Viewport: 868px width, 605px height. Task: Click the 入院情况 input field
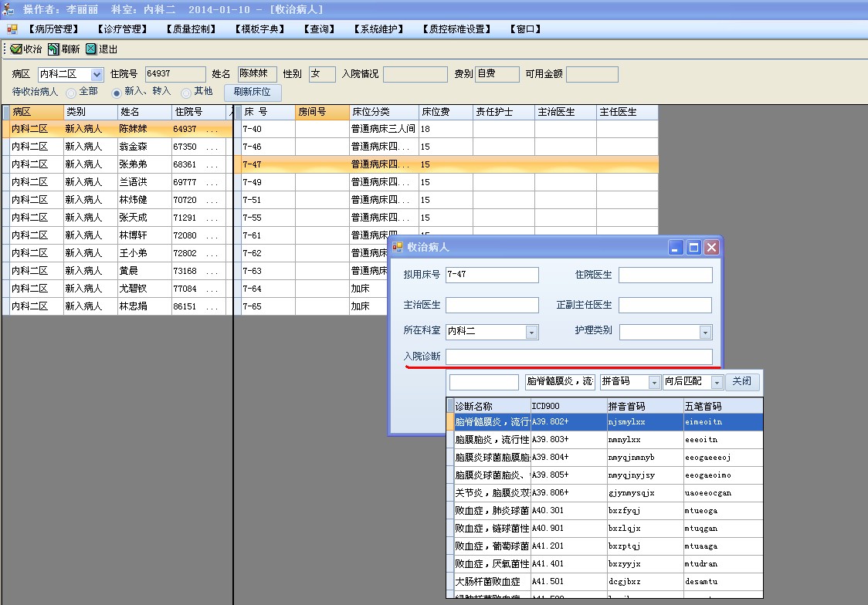coord(415,74)
